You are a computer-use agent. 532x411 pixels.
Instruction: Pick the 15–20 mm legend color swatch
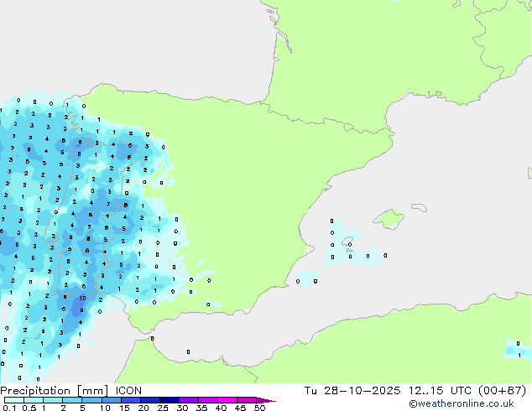pos(131,400)
